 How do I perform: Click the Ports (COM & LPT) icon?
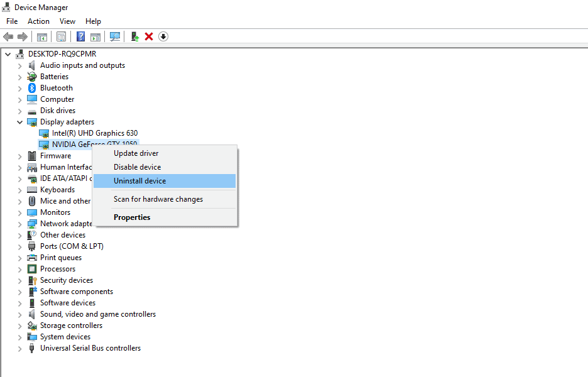coord(32,246)
